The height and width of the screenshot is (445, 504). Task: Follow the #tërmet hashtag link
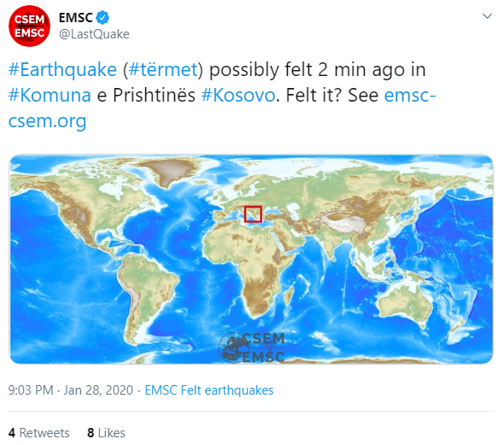163,70
